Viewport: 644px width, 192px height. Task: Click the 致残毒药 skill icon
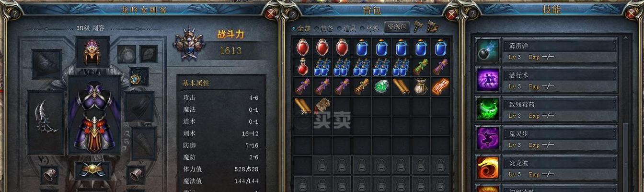(x=488, y=109)
